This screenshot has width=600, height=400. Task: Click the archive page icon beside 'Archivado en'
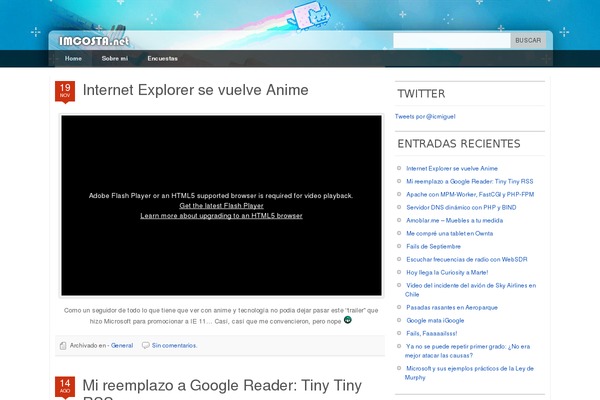pos(63,346)
